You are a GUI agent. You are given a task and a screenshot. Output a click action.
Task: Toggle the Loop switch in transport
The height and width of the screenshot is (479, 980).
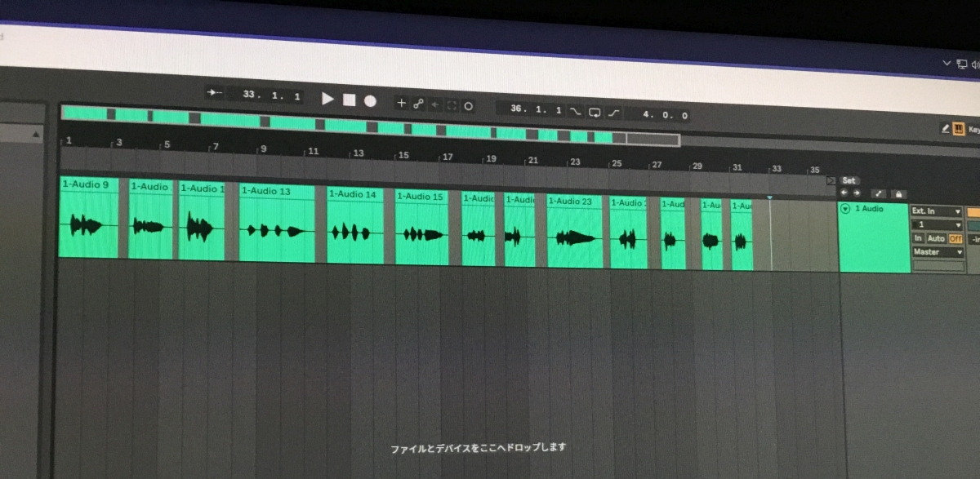point(595,112)
